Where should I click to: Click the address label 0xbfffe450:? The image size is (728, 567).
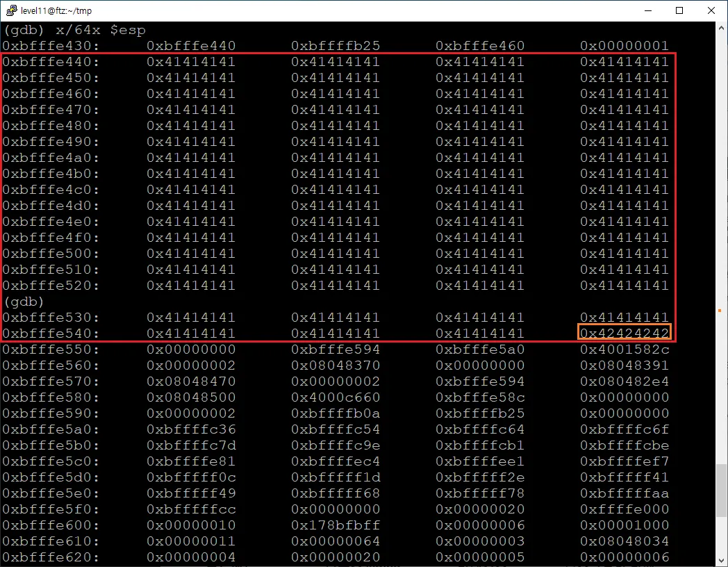point(51,78)
